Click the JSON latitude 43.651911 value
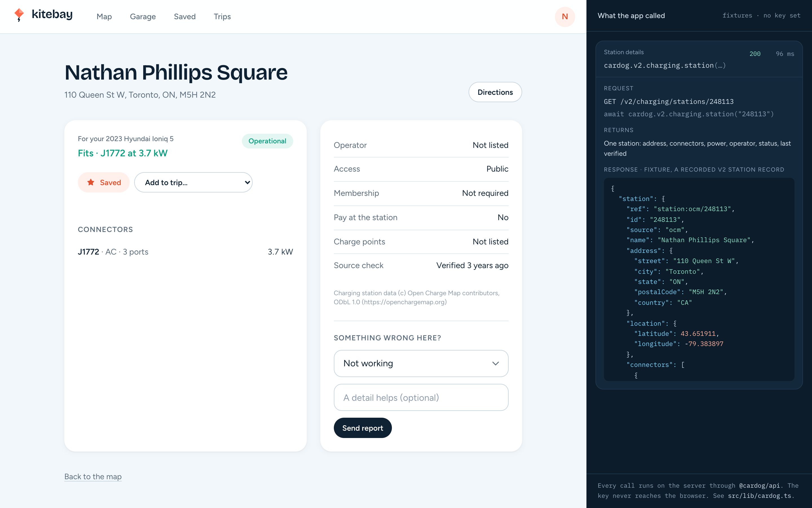The image size is (812, 508). click(698, 334)
